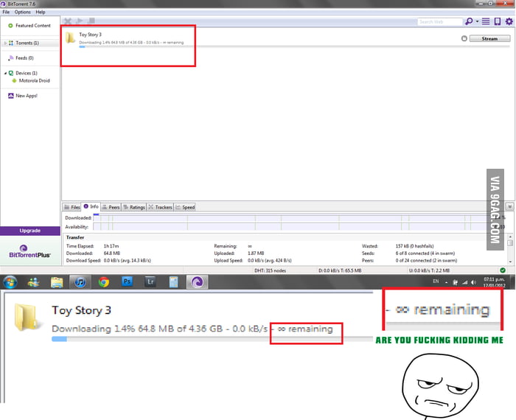The image size is (516, 420).
Task: Switch to the Peers tab
Action: tap(110, 207)
